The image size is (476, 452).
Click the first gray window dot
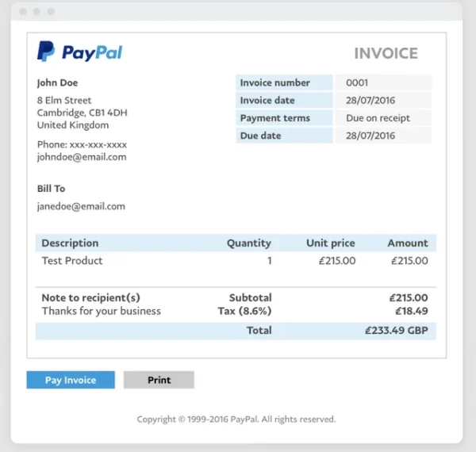click(x=23, y=12)
